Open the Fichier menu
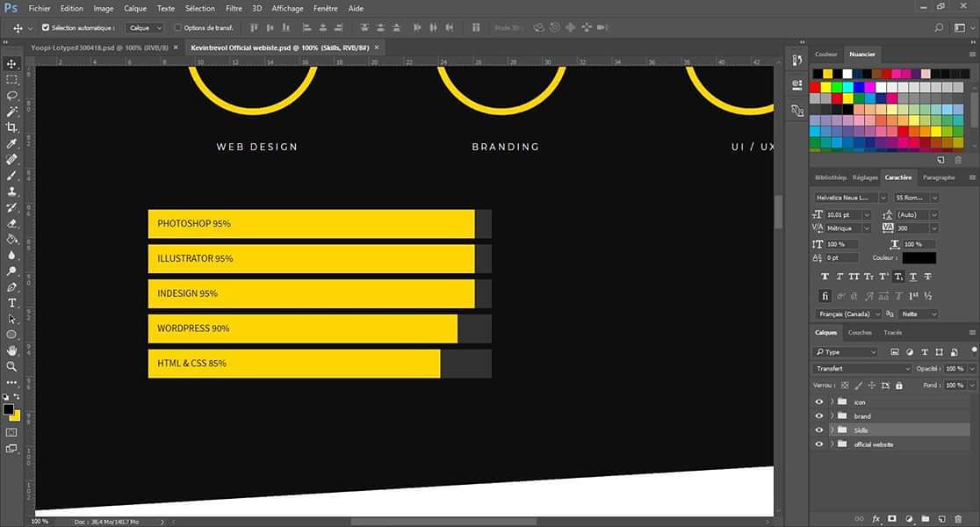 (x=40, y=9)
